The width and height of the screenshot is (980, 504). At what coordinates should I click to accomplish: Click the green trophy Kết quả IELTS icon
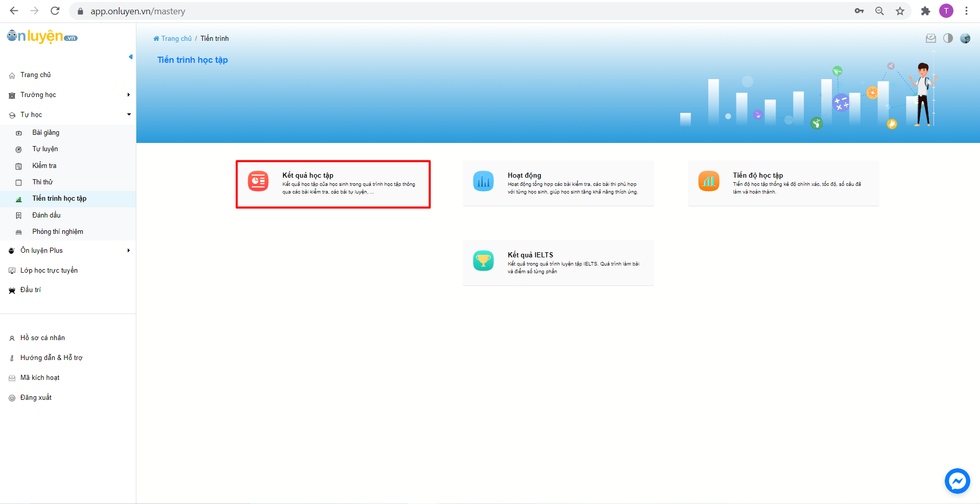click(x=483, y=261)
